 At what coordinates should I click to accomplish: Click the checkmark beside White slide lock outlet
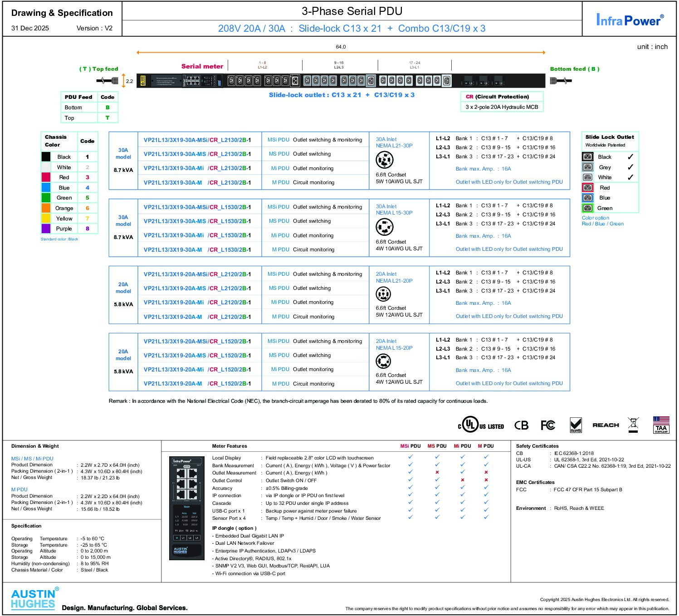pyautogui.click(x=630, y=177)
